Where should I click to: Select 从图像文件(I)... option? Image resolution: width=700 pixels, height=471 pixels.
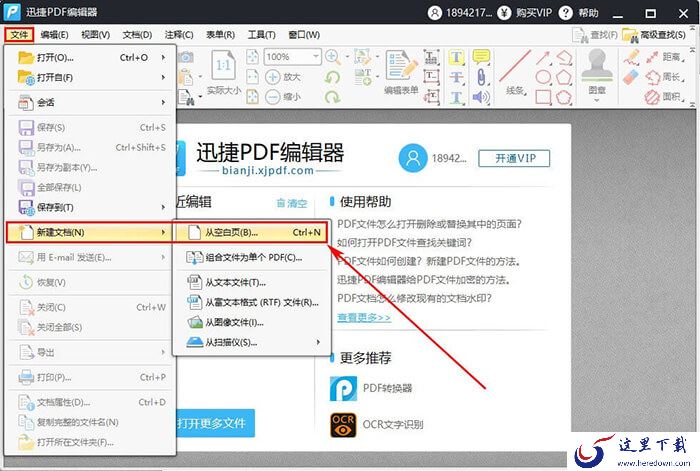pos(252,322)
